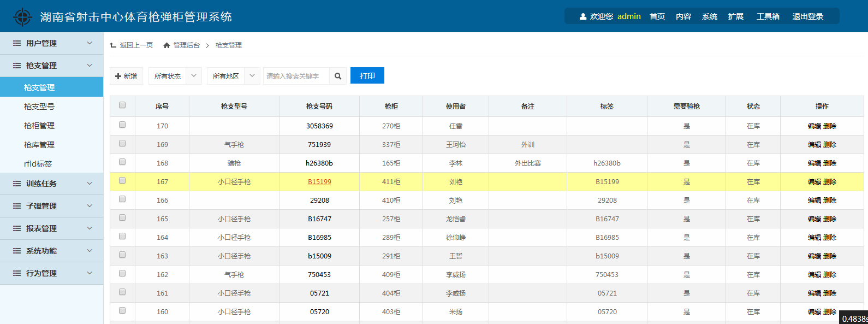Screen dimensions: 868x324
Task: Click the search keyword input field
Action: (296, 76)
